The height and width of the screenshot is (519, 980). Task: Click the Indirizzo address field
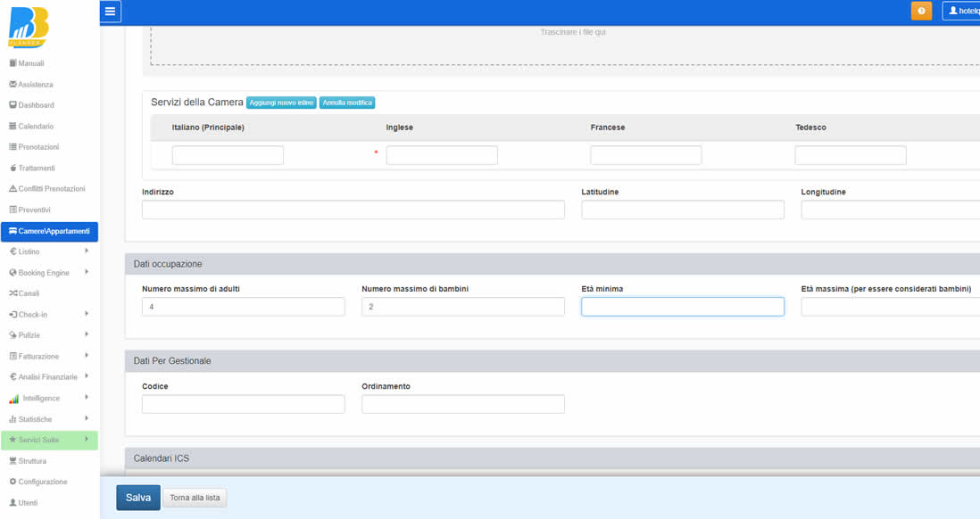coord(353,210)
